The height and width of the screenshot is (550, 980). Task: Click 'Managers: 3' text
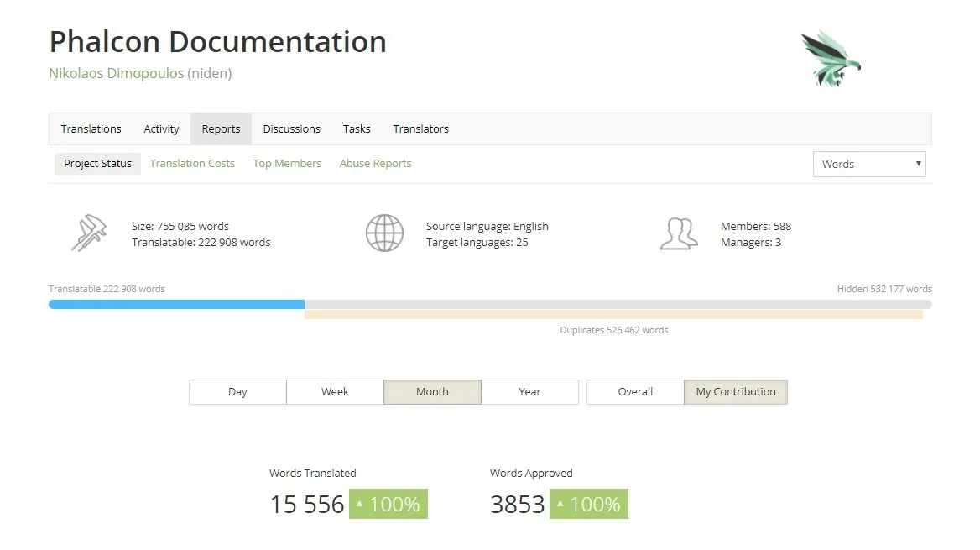pyautogui.click(x=751, y=242)
